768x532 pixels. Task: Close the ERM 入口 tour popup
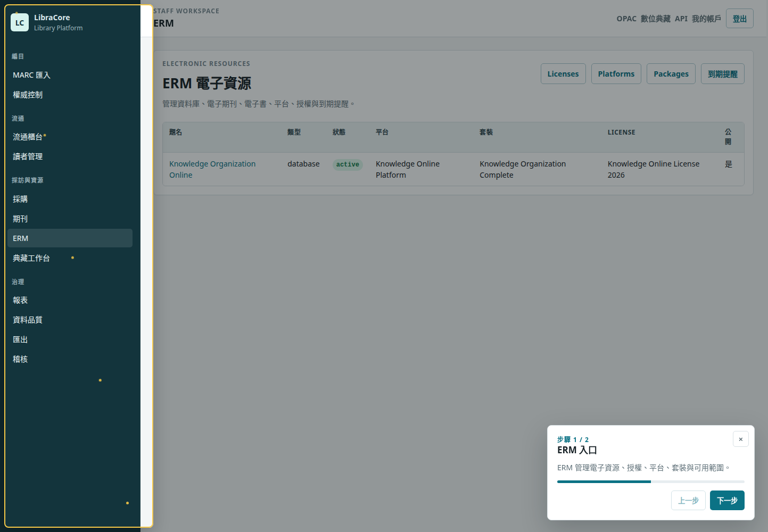[740, 439]
